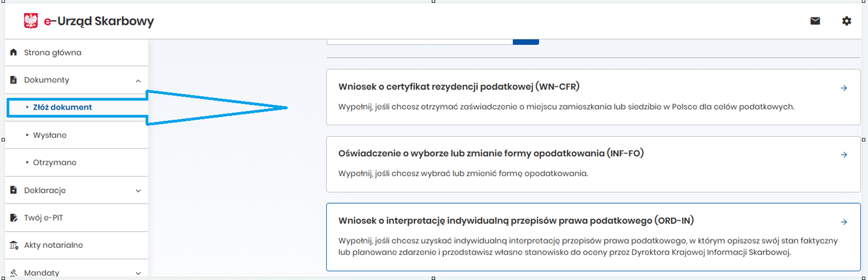The width and height of the screenshot is (868, 280).
Task: Click the Polish eagle emblem logo
Action: pyautogui.click(x=31, y=21)
